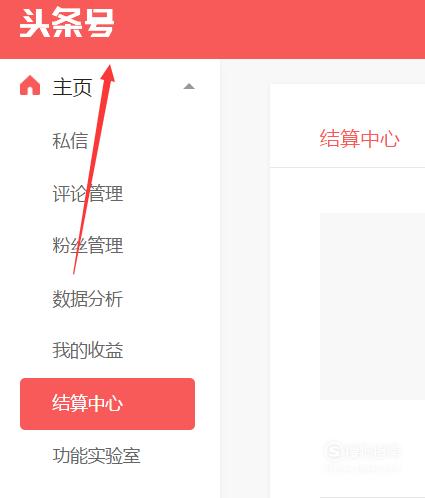Collapse the 主页 menu with the triangle arrow

(189, 87)
